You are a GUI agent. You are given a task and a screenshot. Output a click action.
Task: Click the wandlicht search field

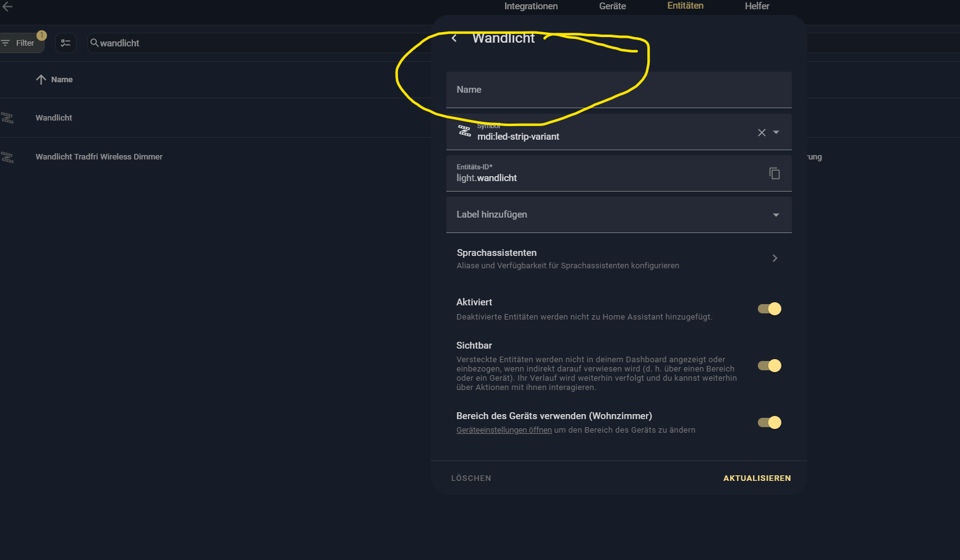[260, 43]
